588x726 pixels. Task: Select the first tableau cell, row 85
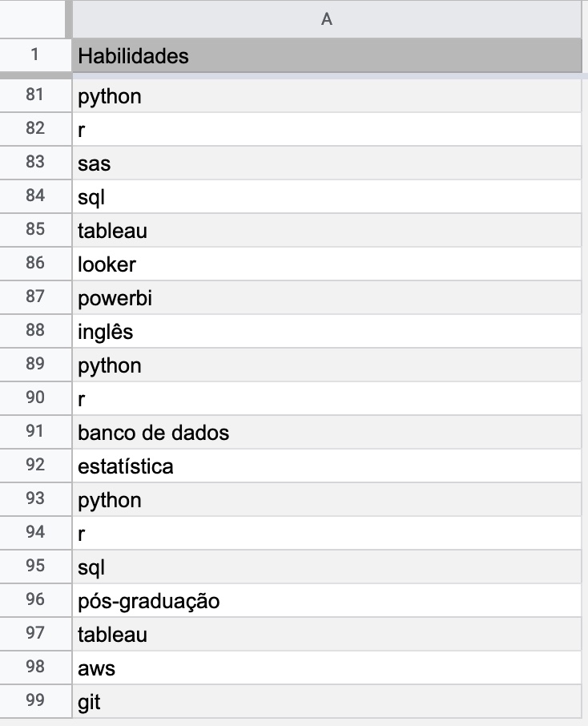(x=327, y=230)
